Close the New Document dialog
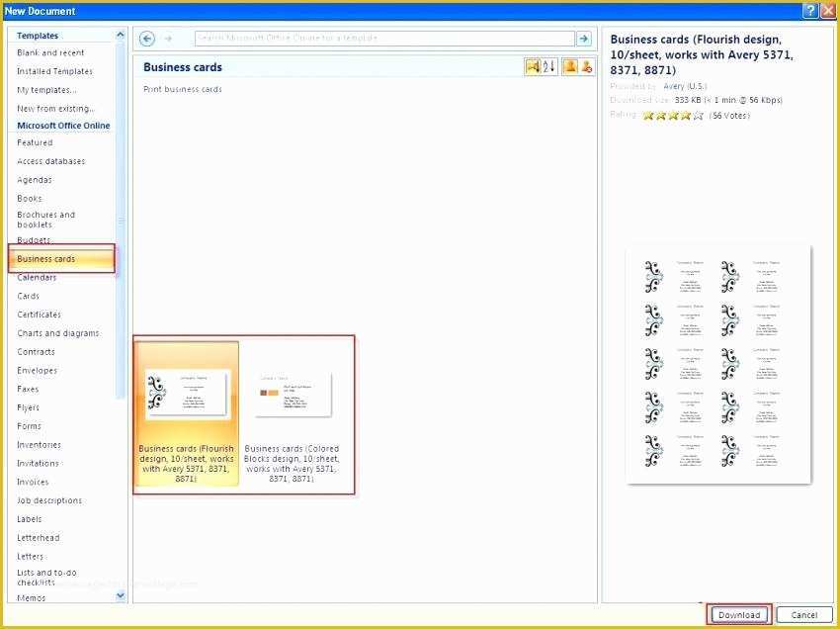This screenshot has height=629, width=840. point(828,11)
